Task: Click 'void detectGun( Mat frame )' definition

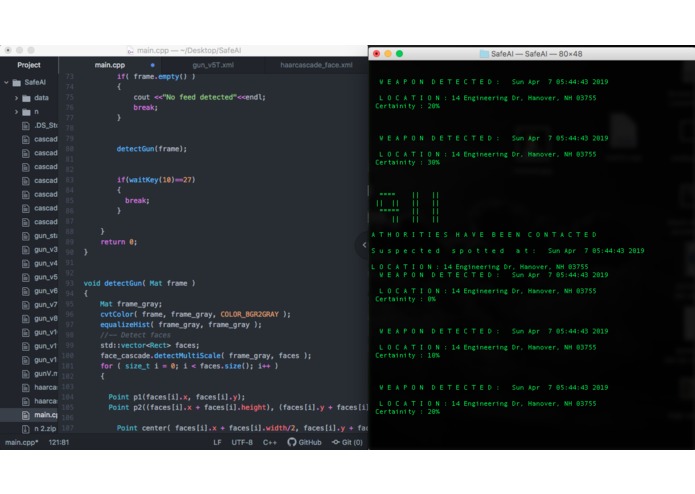Action: point(140,283)
